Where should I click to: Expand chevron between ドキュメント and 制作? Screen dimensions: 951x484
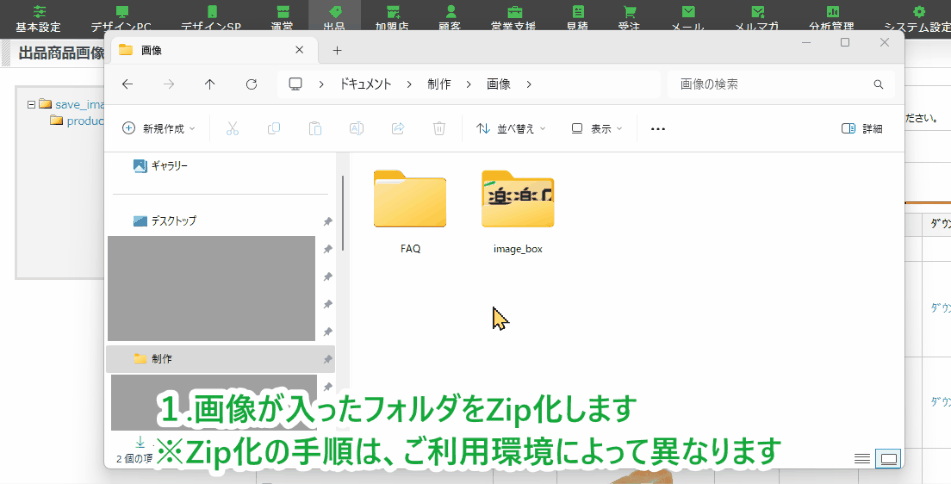[x=409, y=84]
